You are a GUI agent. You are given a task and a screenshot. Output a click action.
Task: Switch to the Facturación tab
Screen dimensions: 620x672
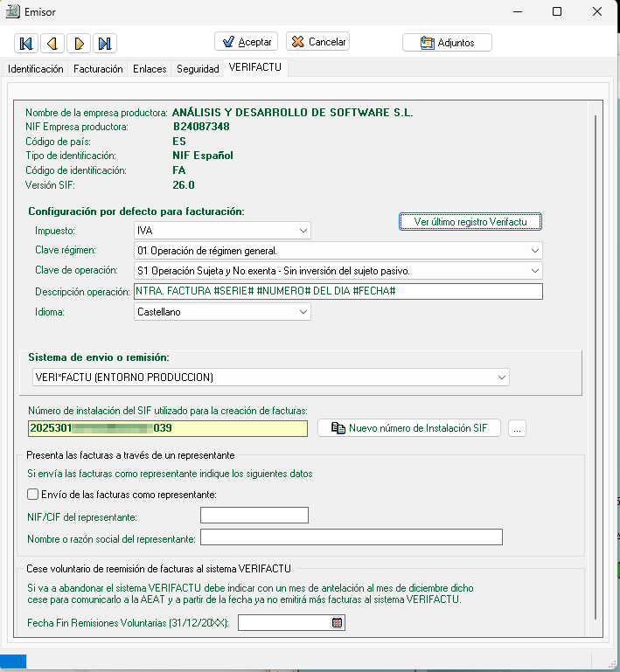[x=98, y=69]
